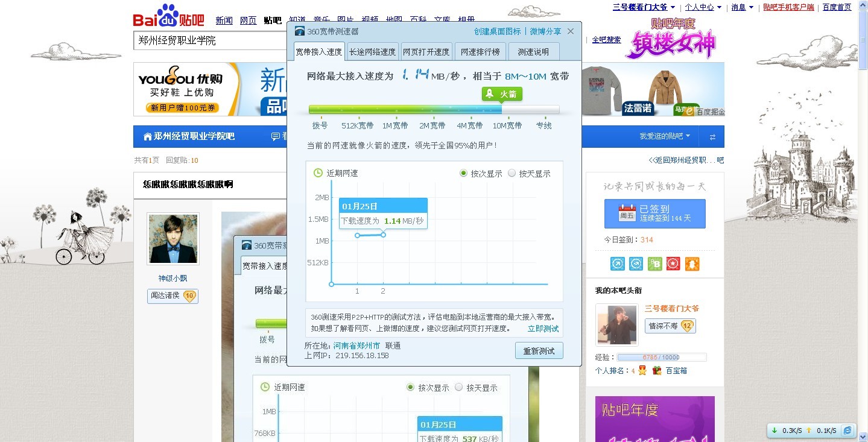Click the 全吧搜索 link
Viewport: 868px width, 442px height.
[606, 40]
